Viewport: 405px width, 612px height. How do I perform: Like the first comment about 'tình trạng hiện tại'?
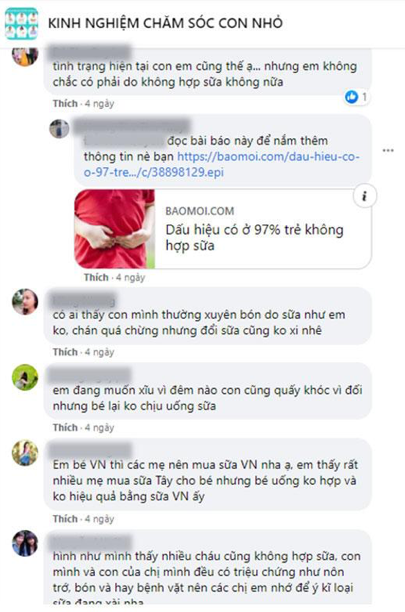pos(65,103)
